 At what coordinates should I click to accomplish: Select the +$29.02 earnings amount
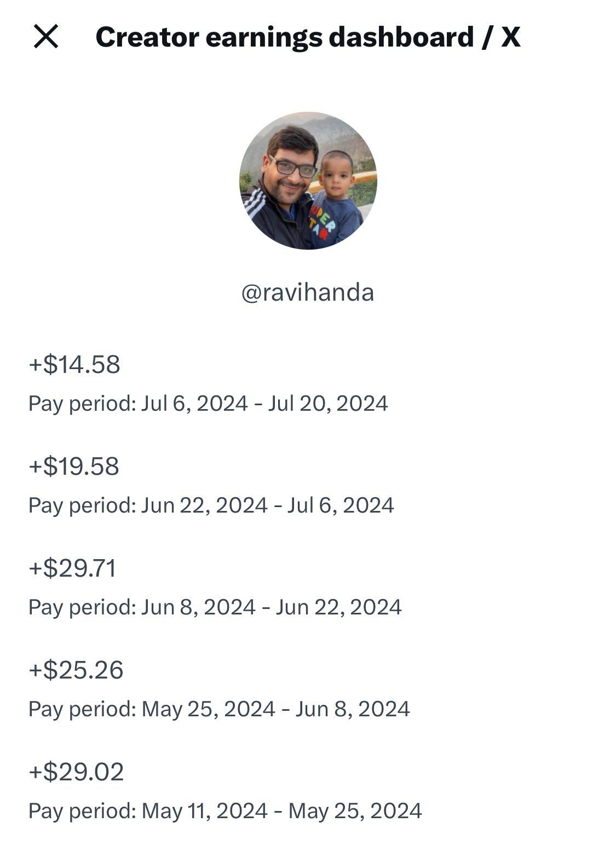(76, 772)
